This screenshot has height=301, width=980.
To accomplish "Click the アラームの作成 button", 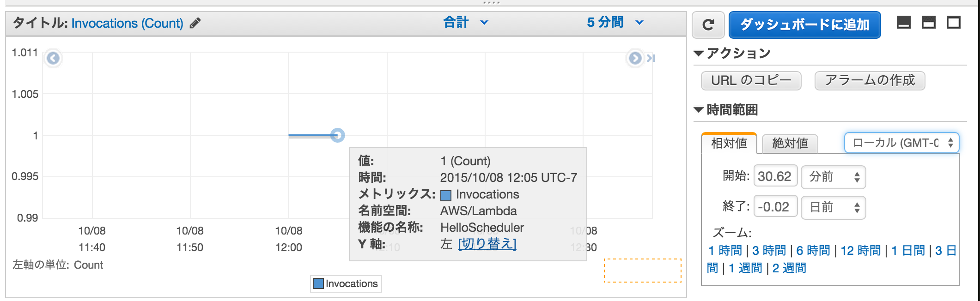I will [869, 80].
